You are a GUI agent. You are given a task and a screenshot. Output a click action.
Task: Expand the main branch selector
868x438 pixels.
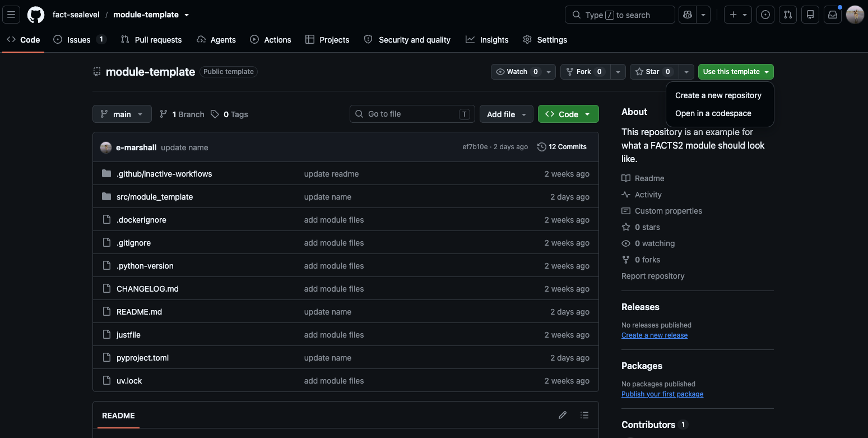[122, 114]
